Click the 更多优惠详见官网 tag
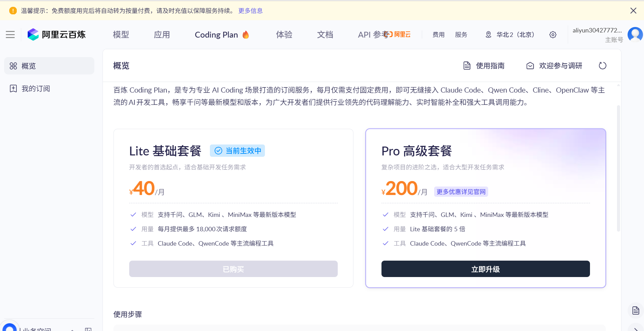This screenshot has width=644, height=331. (461, 192)
